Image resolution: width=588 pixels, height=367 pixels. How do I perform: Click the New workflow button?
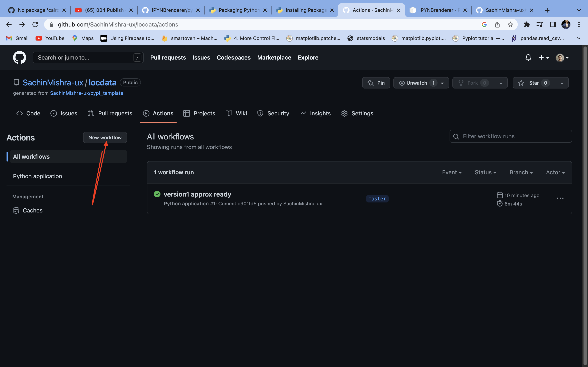click(105, 137)
